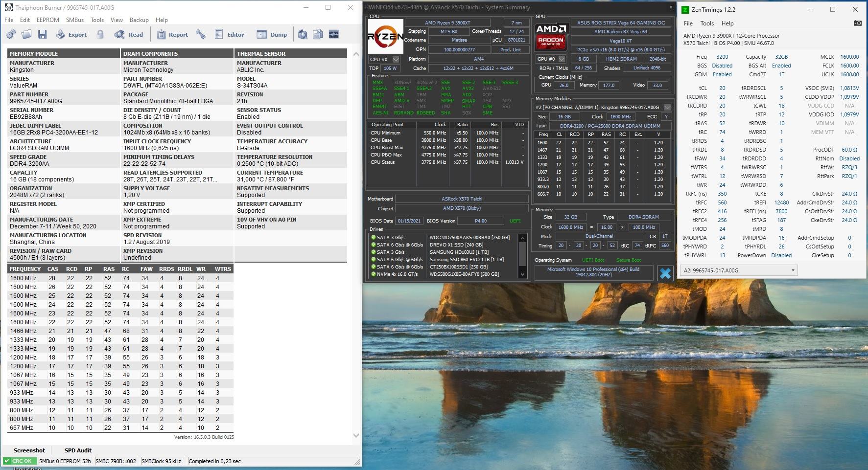
Task: Open the Dump view from toolbar
Action: click(x=272, y=34)
